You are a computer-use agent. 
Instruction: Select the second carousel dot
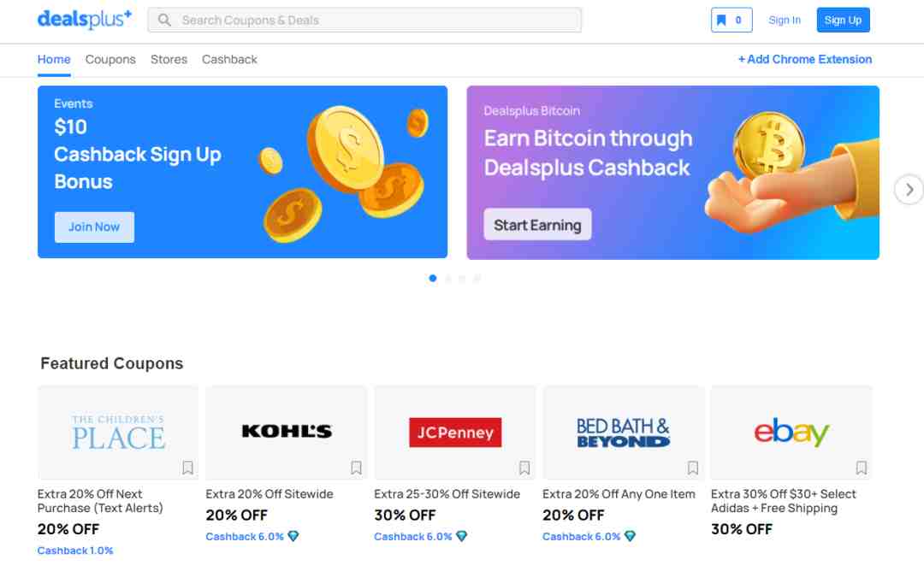(447, 278)
